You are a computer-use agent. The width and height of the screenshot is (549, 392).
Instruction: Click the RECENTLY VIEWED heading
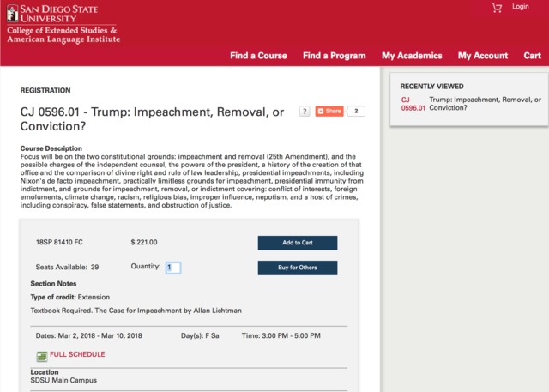[x=431, y=87]
